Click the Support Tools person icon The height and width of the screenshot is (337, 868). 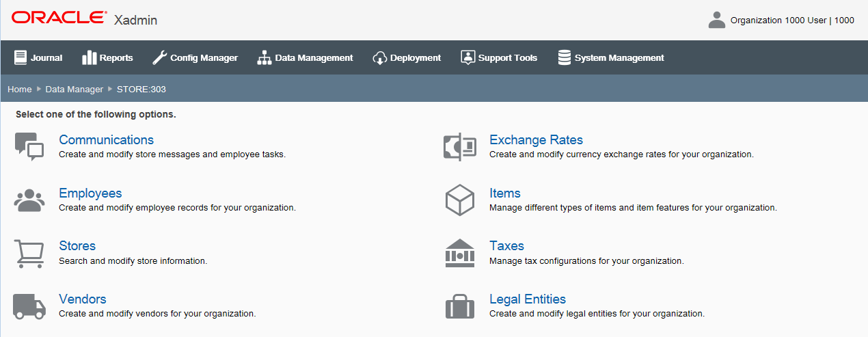[467, 57]
